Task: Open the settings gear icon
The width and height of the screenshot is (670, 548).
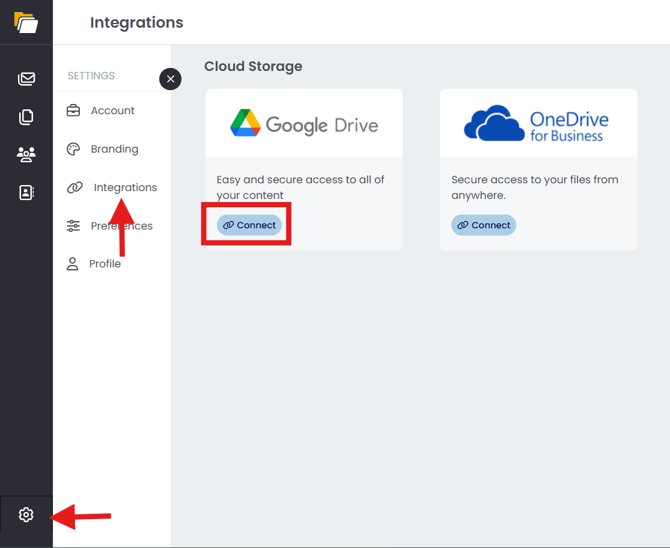Action: tap(26, 515)
